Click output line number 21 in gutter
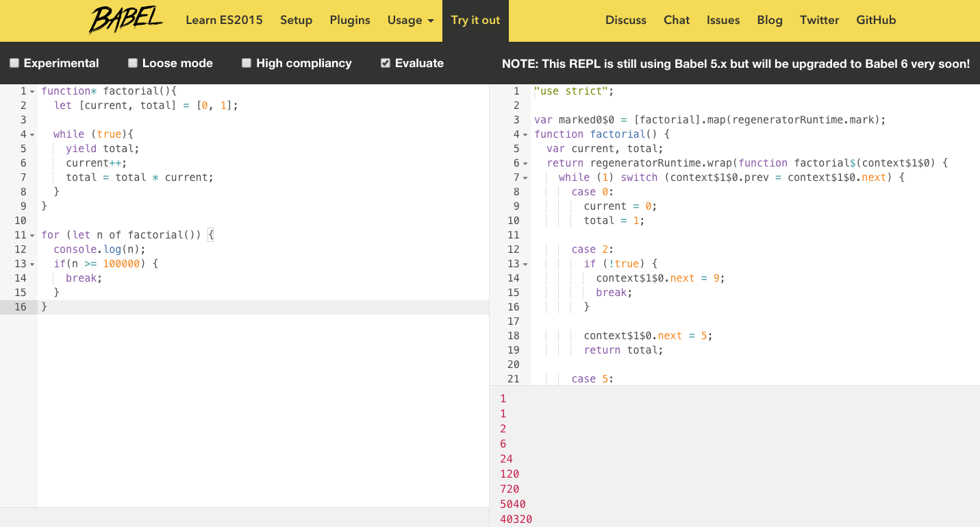Screen dimensions: 980x527 513,379
